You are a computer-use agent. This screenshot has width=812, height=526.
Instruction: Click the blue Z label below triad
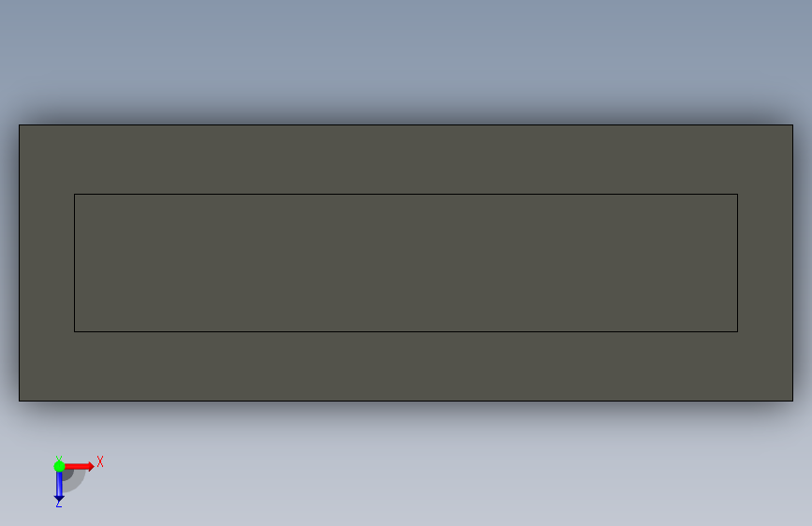58,504
